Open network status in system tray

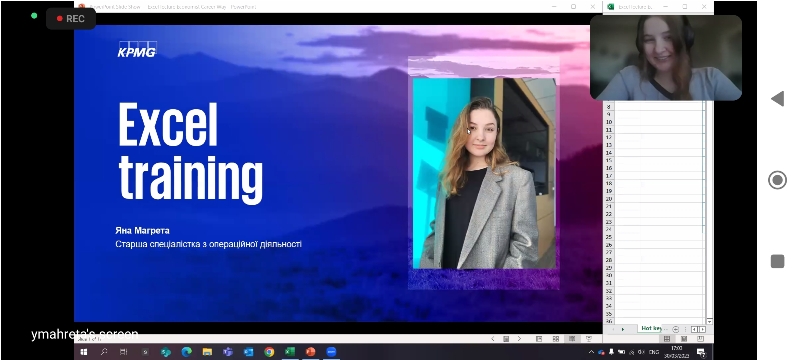[x=632, y=352]
